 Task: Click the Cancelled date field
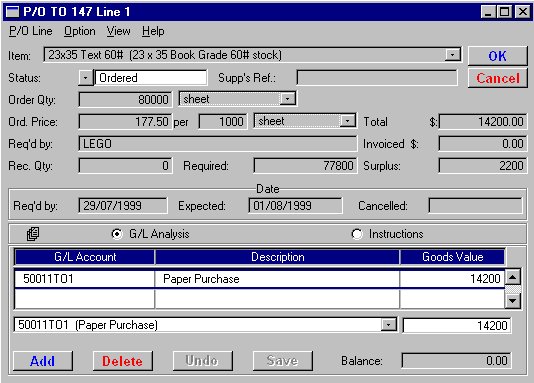pos(475,206)
